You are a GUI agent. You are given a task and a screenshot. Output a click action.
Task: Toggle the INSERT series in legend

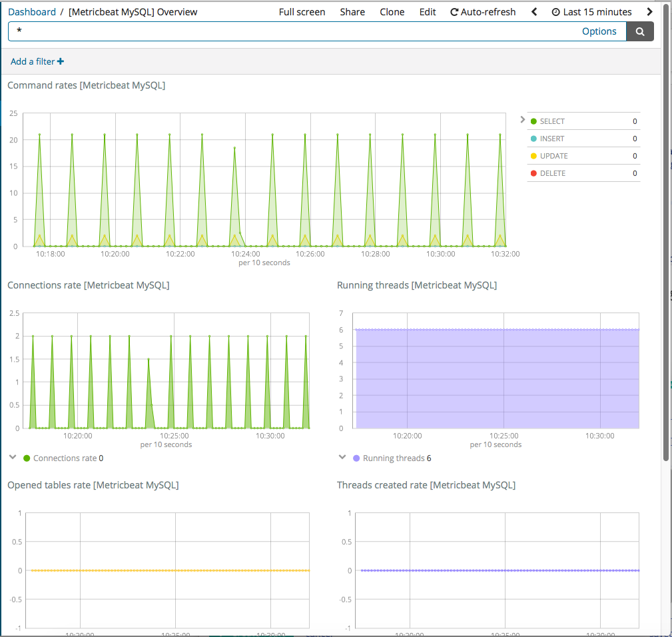[551, 139]
